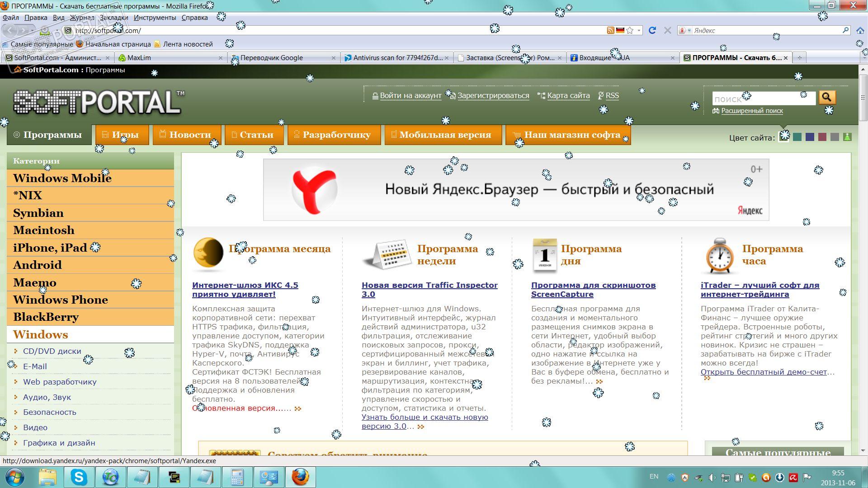Open the Зарегистрироваться link

(x=493, y=95)
